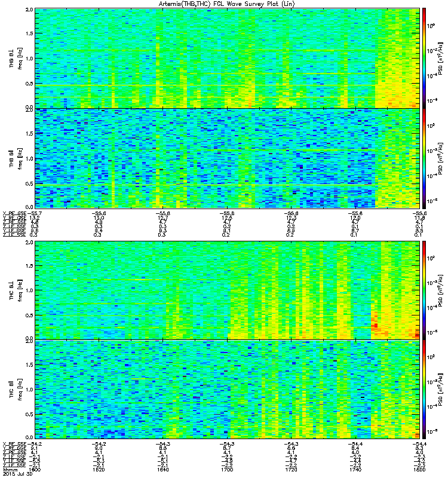Viewport: 448px width, 478px height.
Task: Click the THB B-perpendicular panel colorbar
Action: tap(424, 58)
